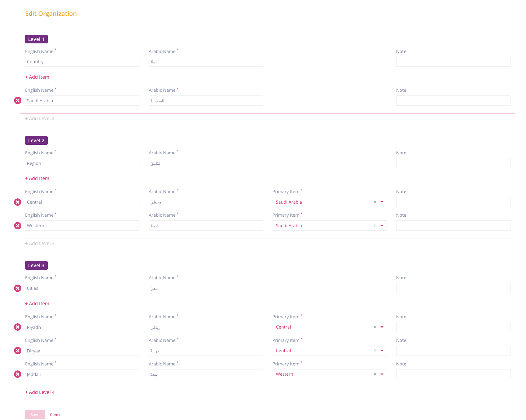This screenshot has width=526, height=420.
Task: Click the Note field in the Region row
Action: 453,163
